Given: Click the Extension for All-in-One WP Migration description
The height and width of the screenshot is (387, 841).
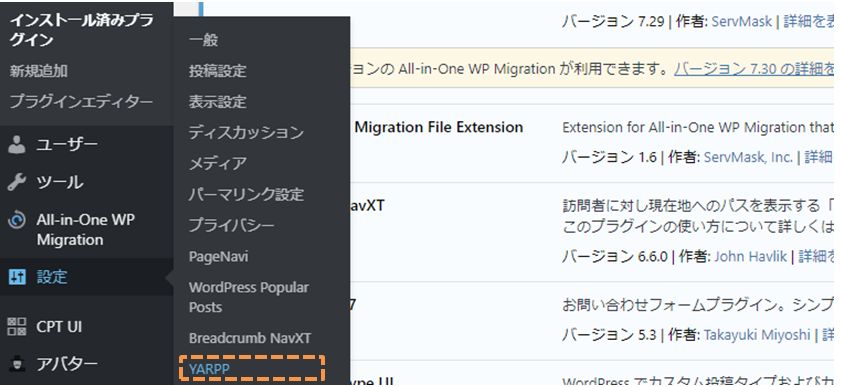Looking at the screenshot, I should click(x=698, y=128).
